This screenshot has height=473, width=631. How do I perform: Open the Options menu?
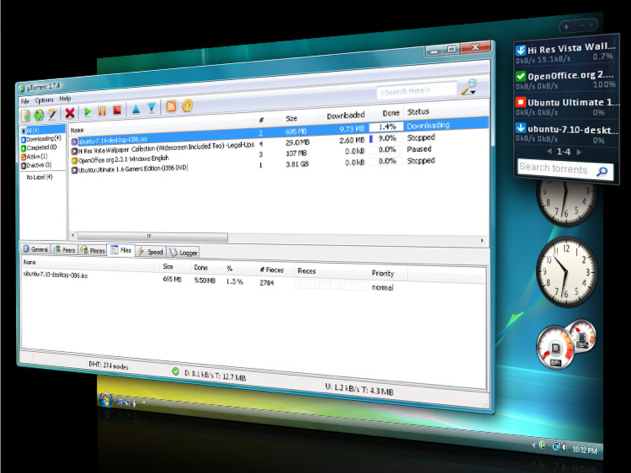pyautogui.click(x=44, y=100)
